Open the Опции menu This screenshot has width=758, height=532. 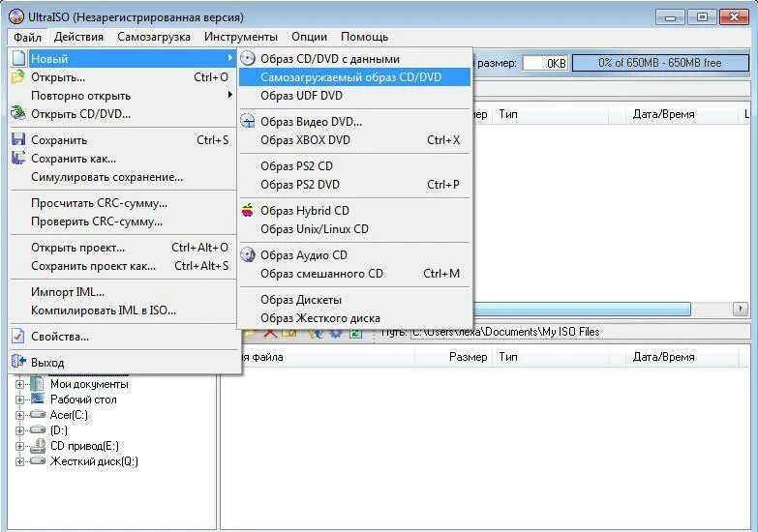tap(310, 37)
